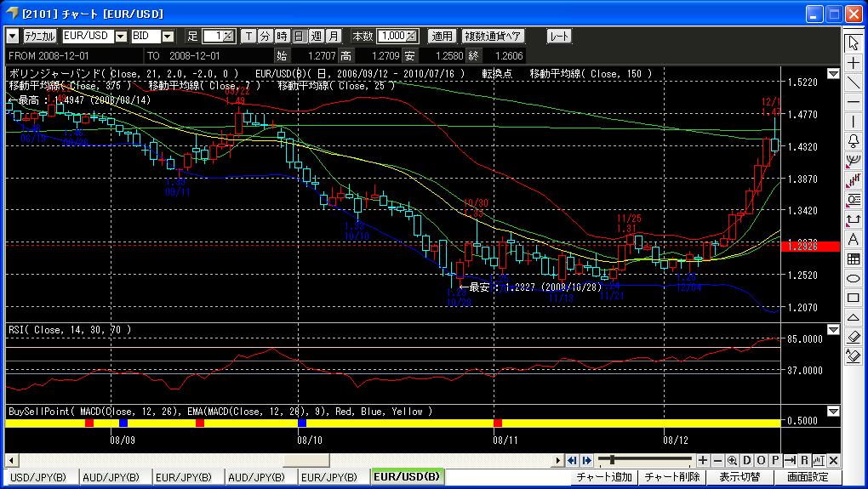Jump chart right with blue arrow

tap(587, 460)
